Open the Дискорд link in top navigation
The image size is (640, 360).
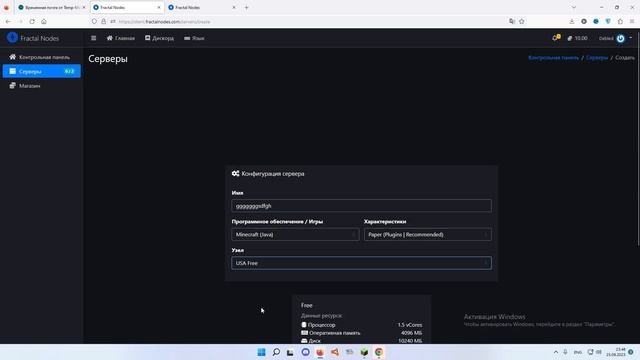point(159,38)
